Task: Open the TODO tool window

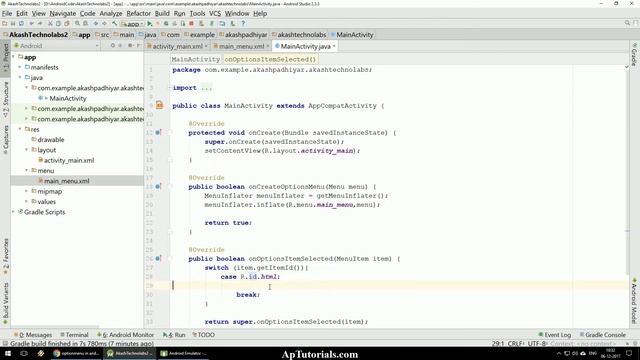Action: 203,335
